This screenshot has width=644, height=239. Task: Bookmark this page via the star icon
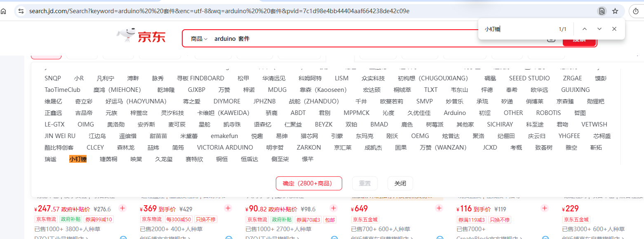pyautogui.click(x=616, y=11)
